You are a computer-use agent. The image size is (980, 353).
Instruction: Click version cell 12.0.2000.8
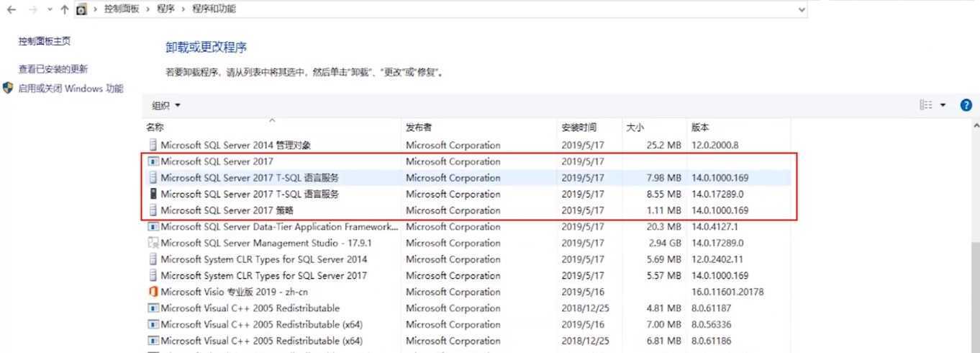point(714,145)
